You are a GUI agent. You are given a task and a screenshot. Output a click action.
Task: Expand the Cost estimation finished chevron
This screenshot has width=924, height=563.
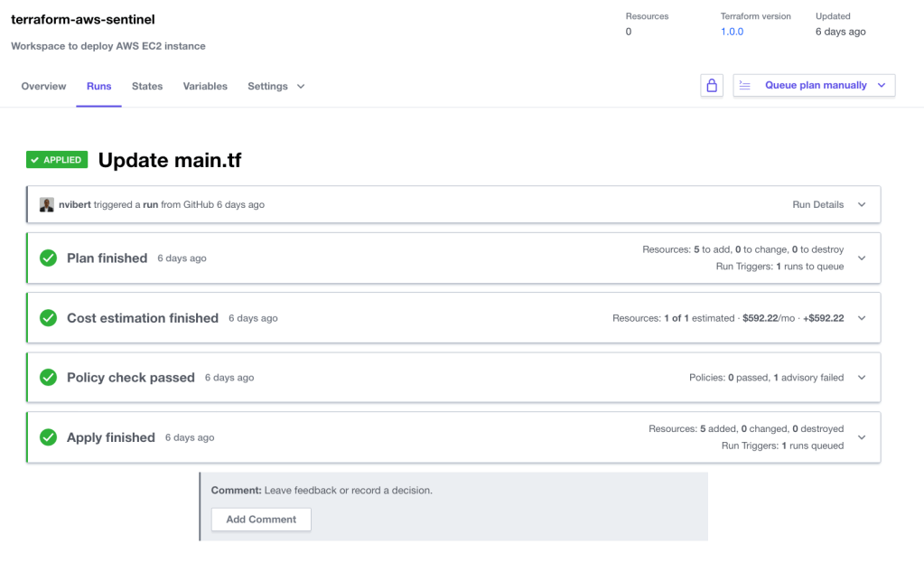point(862,318)
